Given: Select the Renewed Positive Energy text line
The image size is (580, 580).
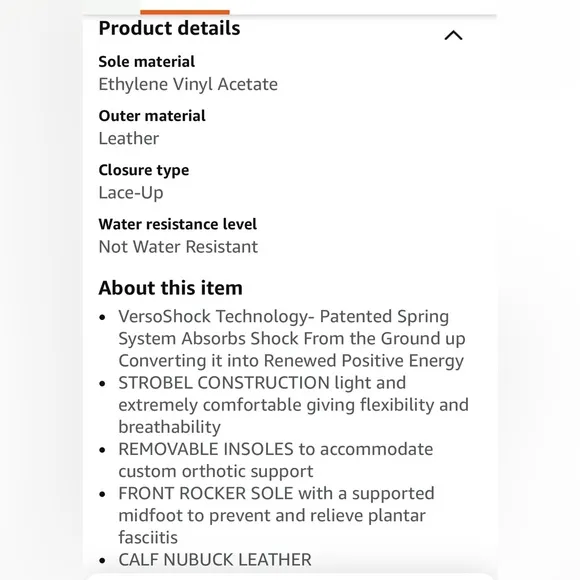Looking at the screenshot, I should (291, 361).
